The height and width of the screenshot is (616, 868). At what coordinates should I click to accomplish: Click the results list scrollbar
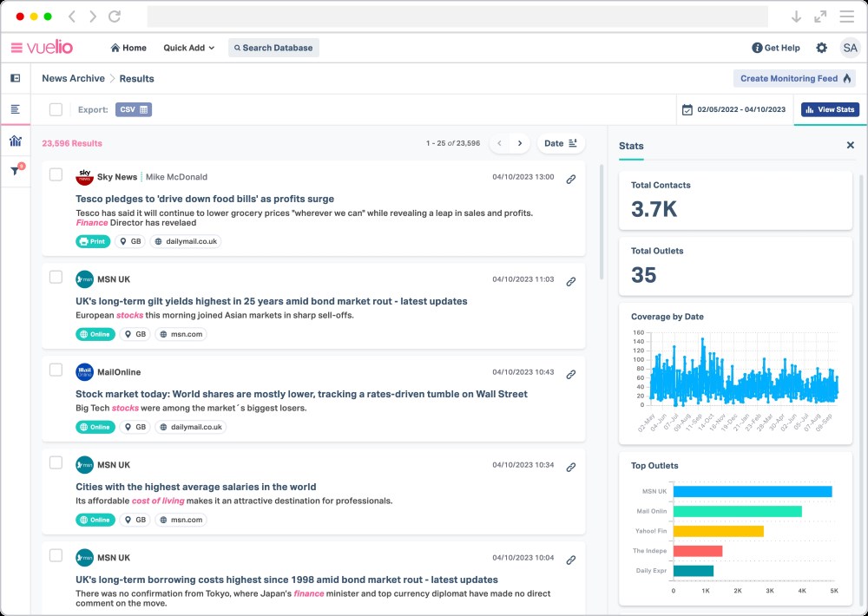602,221
